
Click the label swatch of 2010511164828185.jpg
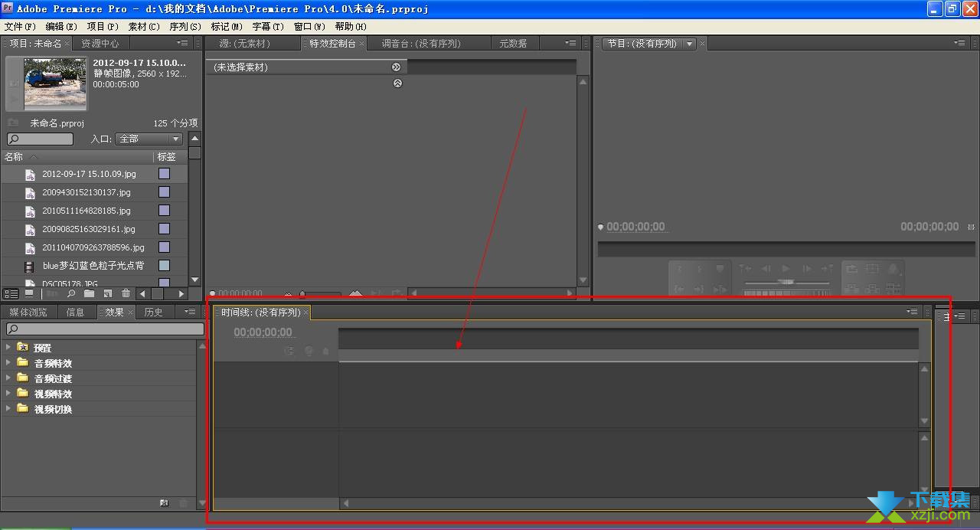(164, 211)
